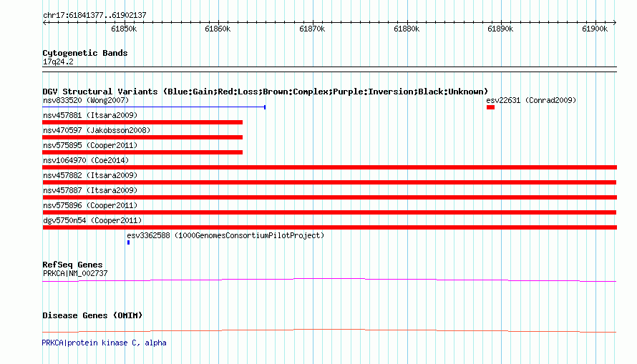Click the 61870k ruler position

(x=312, y=29)
